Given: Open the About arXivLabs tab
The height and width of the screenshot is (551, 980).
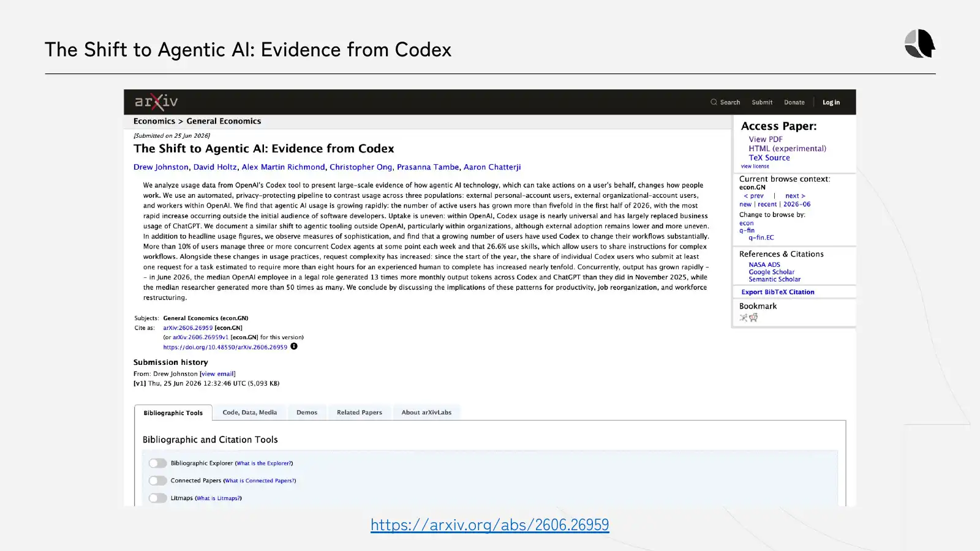Looking at the screenshot, I should click(x=426, y=413).
